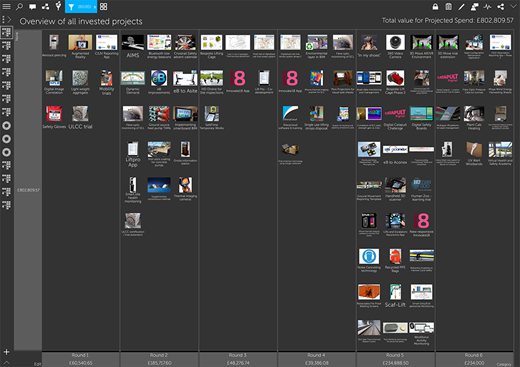Select the Round 1 column header
The height and width of the screenshot is (367, 520).
[x=80, y=359]
